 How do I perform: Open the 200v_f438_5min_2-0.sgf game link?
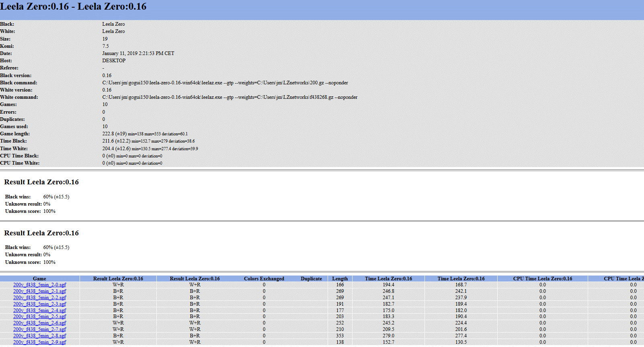click(39, 285)
